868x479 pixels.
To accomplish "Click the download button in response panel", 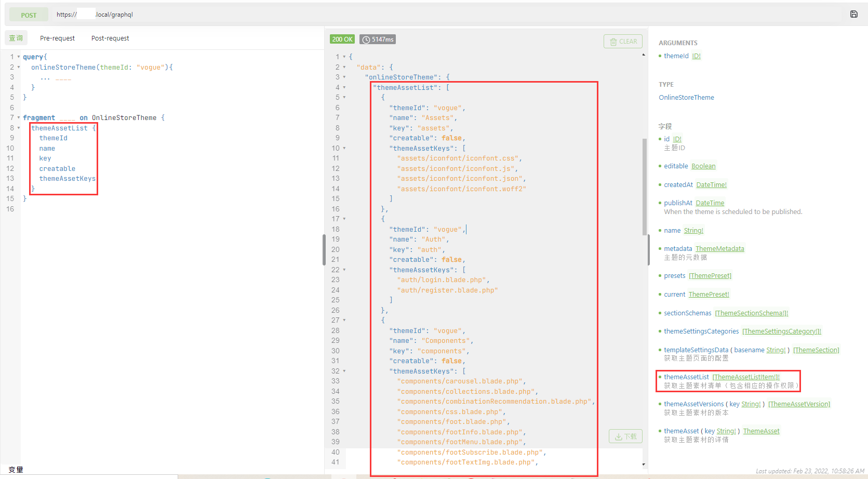I will click(625, 436).
